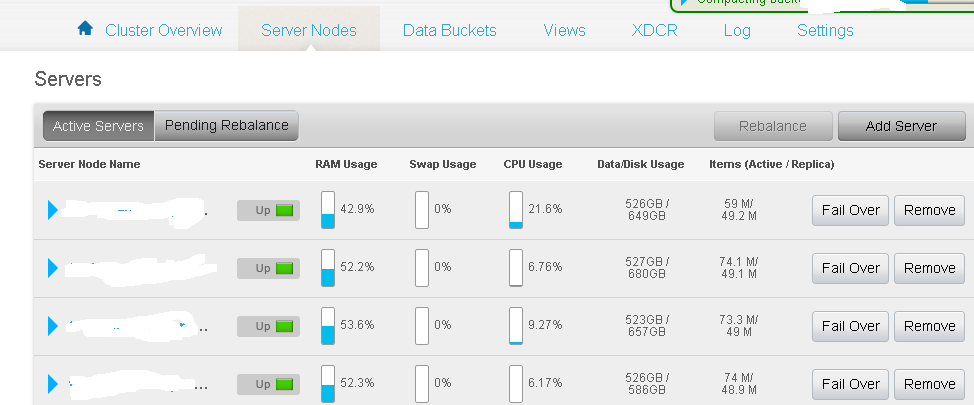Click the green Up status indicator, third server
Viewport: 974px width, 405px height.
pos(286,326)
